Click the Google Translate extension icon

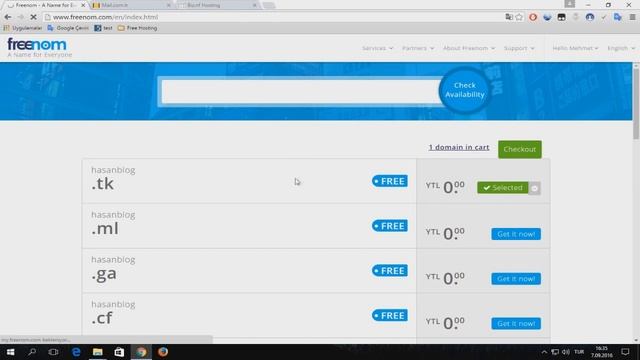pos(618,17)
